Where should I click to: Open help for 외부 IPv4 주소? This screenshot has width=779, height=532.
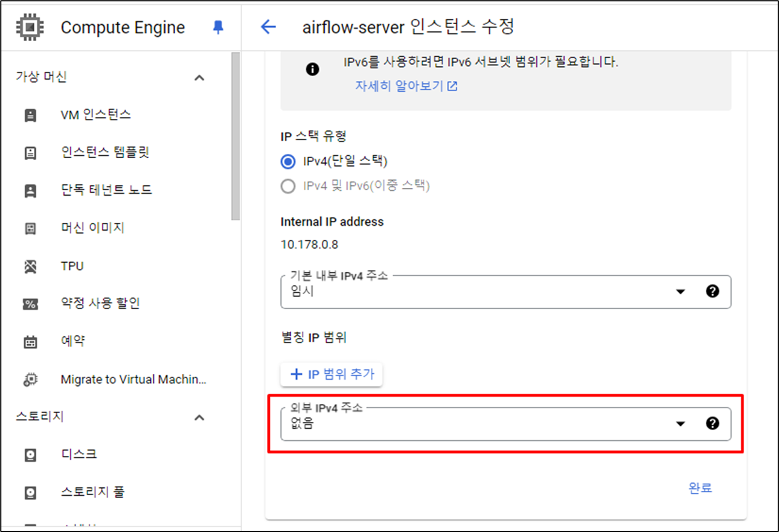point(713,423)
